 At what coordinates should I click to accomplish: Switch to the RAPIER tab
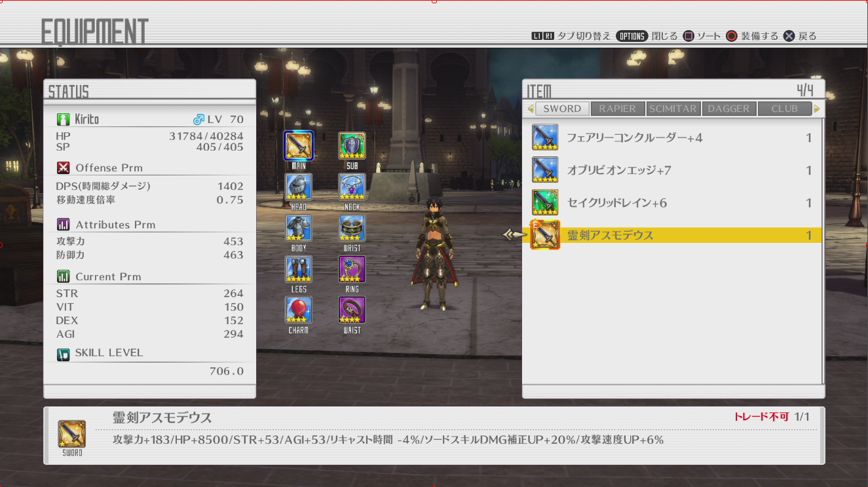pos(617,109)
